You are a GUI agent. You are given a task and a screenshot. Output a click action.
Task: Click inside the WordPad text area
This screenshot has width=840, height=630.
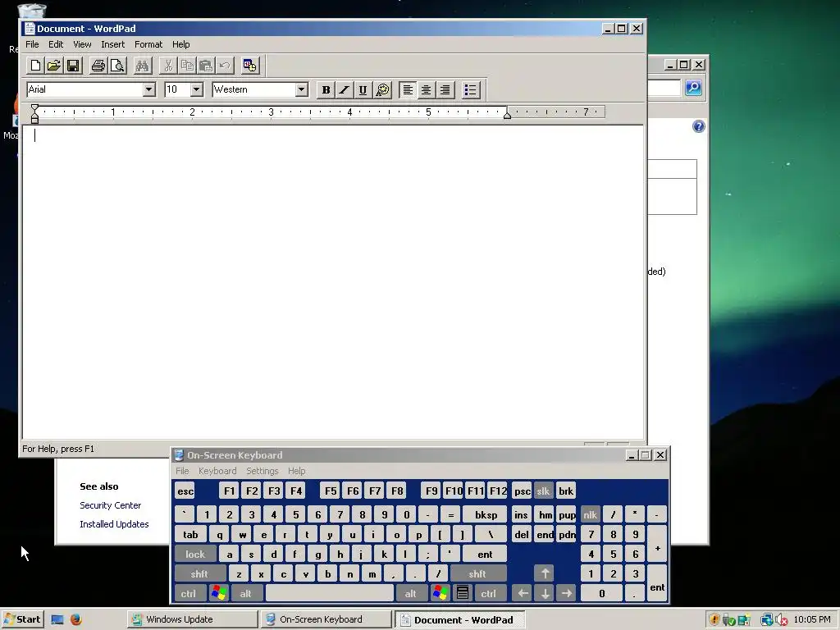(332, 281)
